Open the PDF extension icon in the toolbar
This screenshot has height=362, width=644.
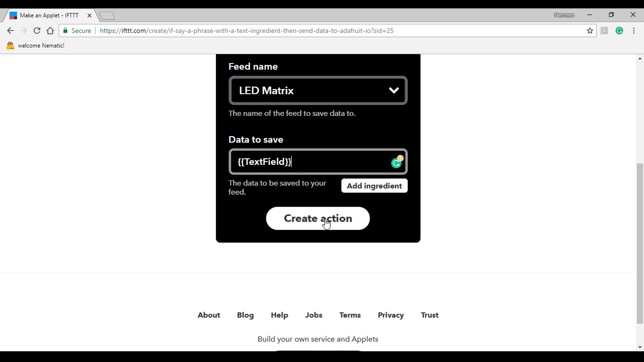(x=604, y=31)
